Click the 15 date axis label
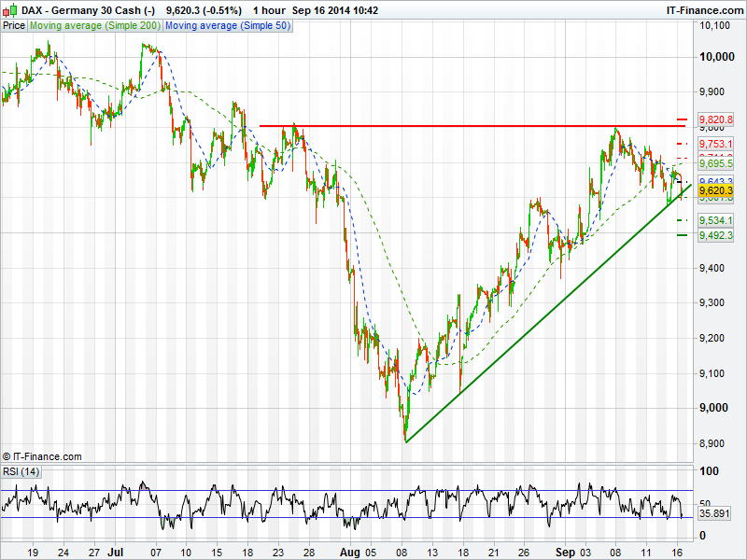The image size is (747, 560). (x=217, y=553)
